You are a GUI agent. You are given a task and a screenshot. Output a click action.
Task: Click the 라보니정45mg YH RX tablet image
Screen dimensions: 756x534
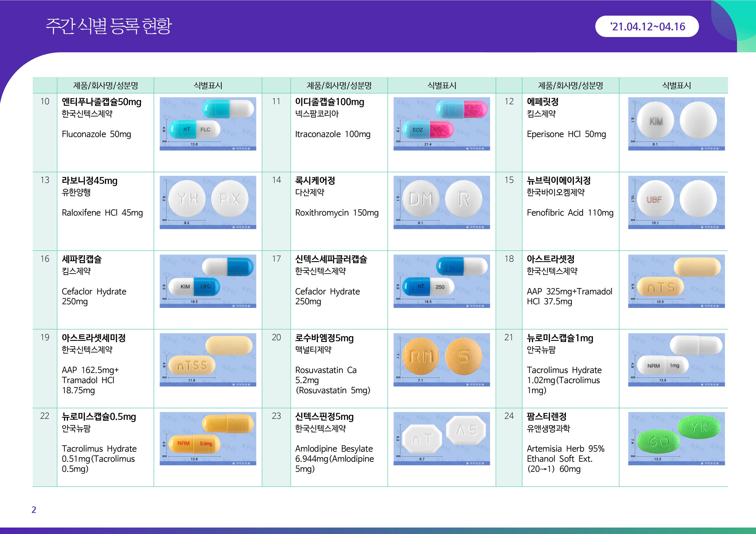click(x=208, y=202)
